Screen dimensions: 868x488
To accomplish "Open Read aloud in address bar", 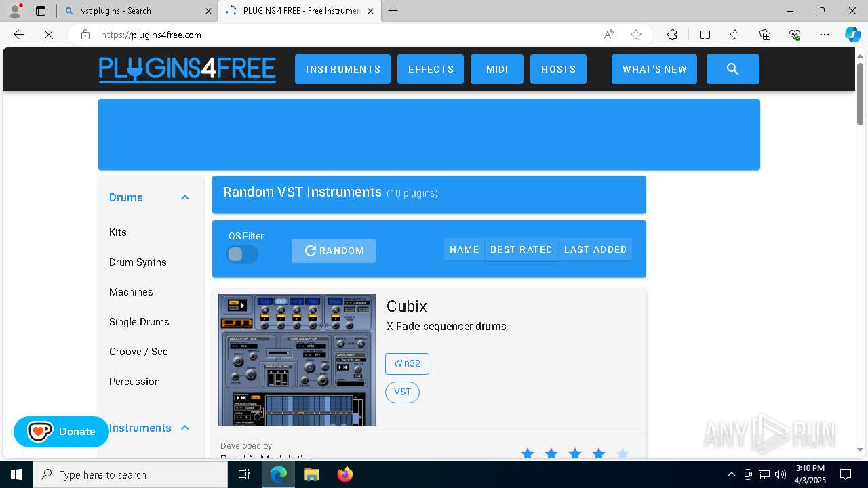I will click(609, 35).
